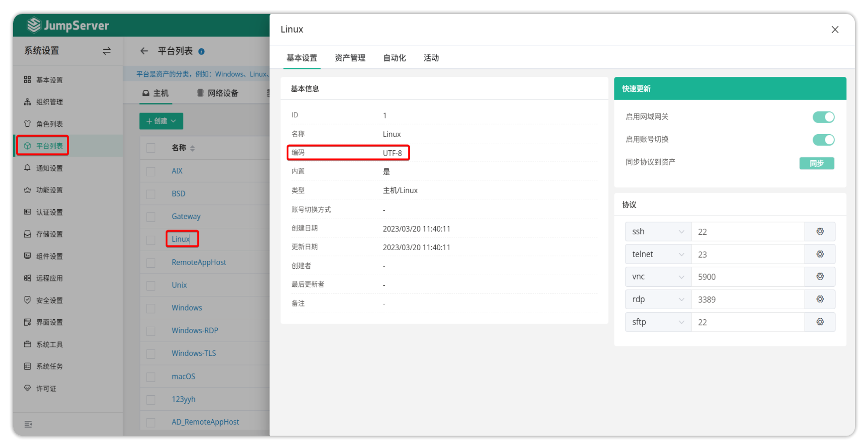The width and height of the screenshot is (868, 445).
Task: Check the select-all checkbox in table header
Action: (x=151, y=148)
